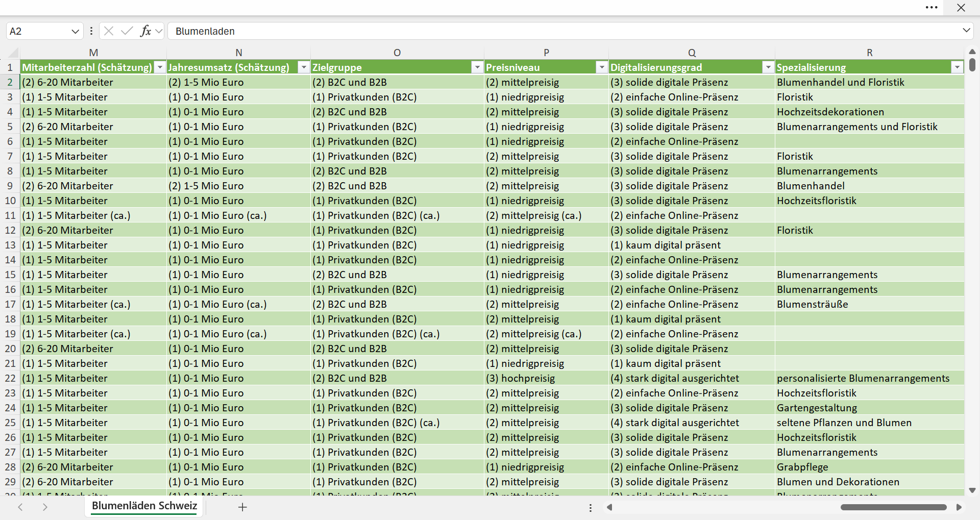Select cell 'Grabpflege'
Image resolution: width=980 pixels, height=520 pixels.
pyautogui.click(x=870, y=467)
